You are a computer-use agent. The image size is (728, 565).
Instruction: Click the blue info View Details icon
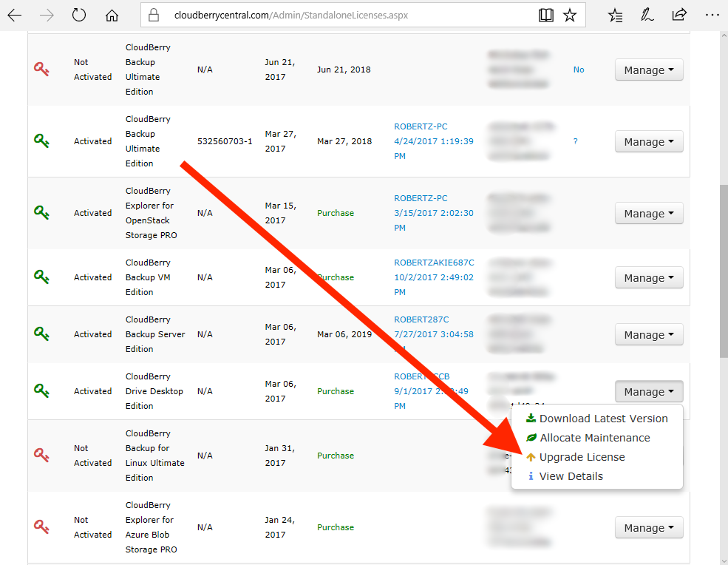click(x=531, y=476)
